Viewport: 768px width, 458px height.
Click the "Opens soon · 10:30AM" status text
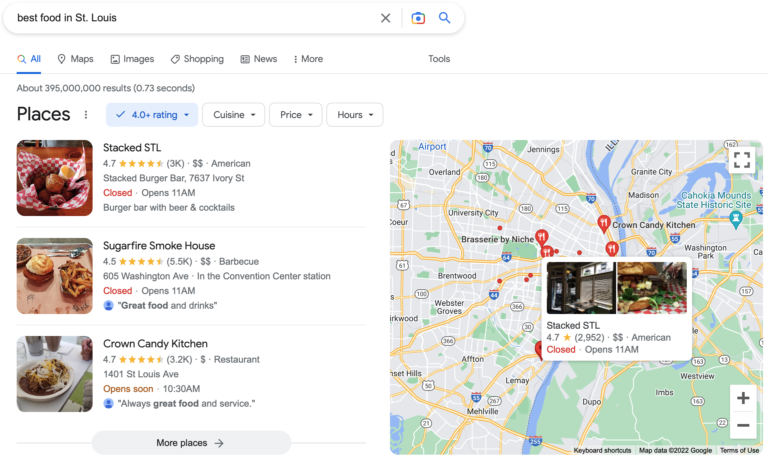(x=151, y=389)
